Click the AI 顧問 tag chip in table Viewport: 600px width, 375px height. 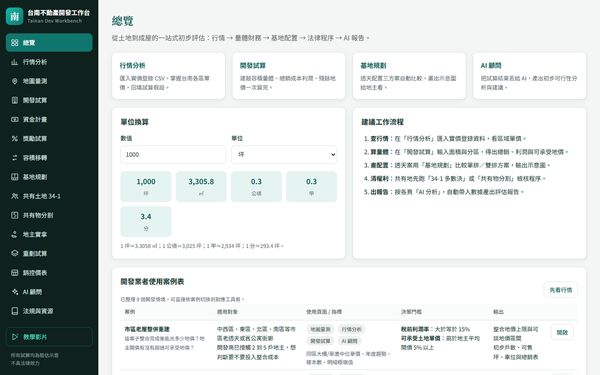pos(349,341)
